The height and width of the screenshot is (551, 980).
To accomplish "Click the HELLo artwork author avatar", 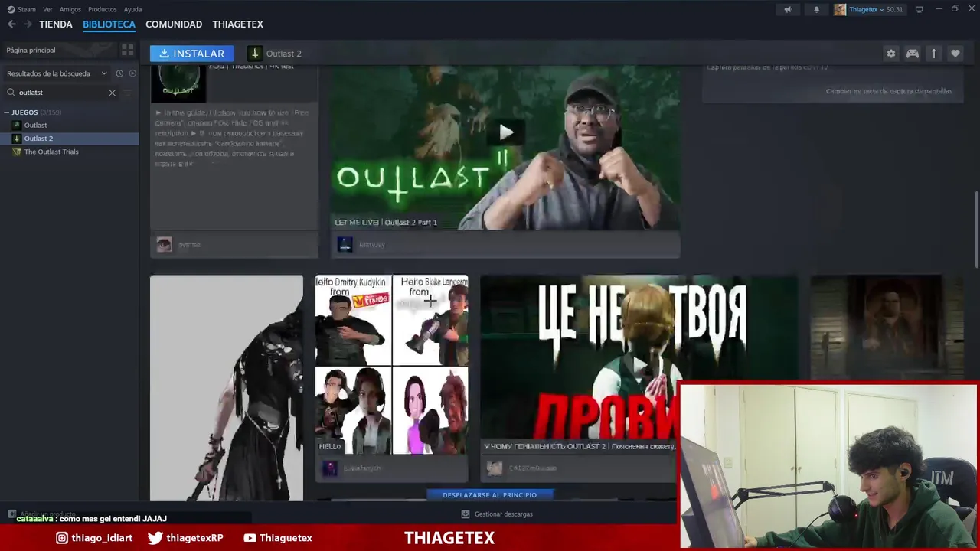I will coord(329,468).
